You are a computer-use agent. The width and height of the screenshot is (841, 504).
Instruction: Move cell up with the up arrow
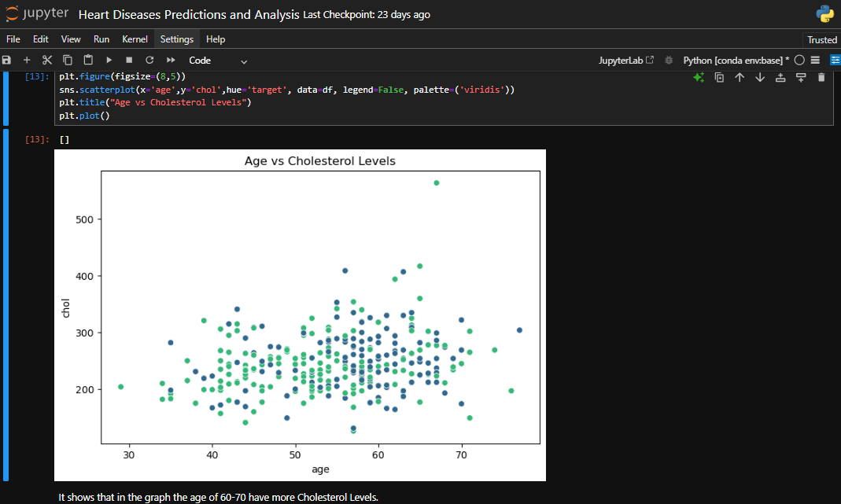740,77
